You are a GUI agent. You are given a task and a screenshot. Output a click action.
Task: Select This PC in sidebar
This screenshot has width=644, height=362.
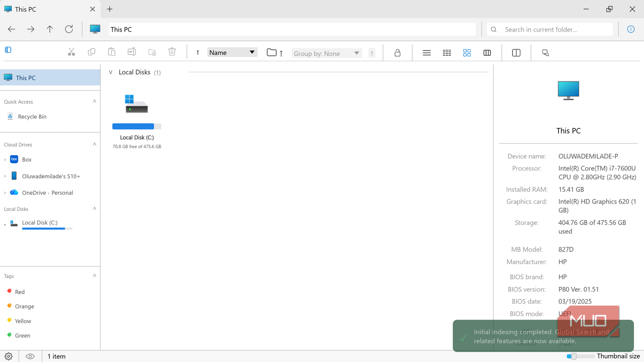(50, 78)
